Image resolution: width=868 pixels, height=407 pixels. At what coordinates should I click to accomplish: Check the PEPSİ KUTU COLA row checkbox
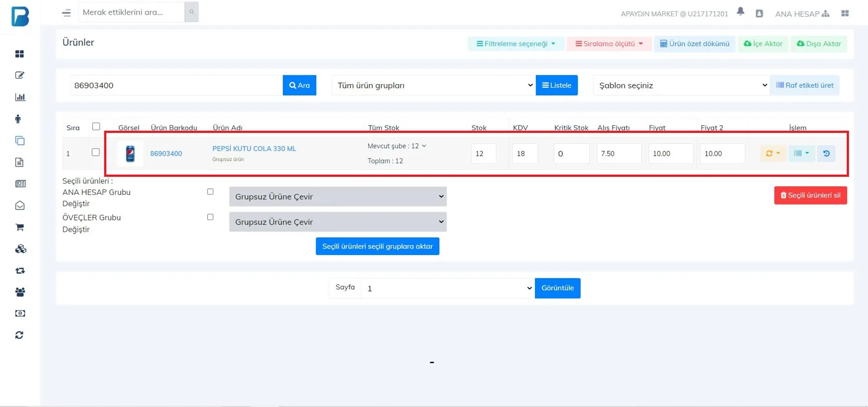coord(95,152)
